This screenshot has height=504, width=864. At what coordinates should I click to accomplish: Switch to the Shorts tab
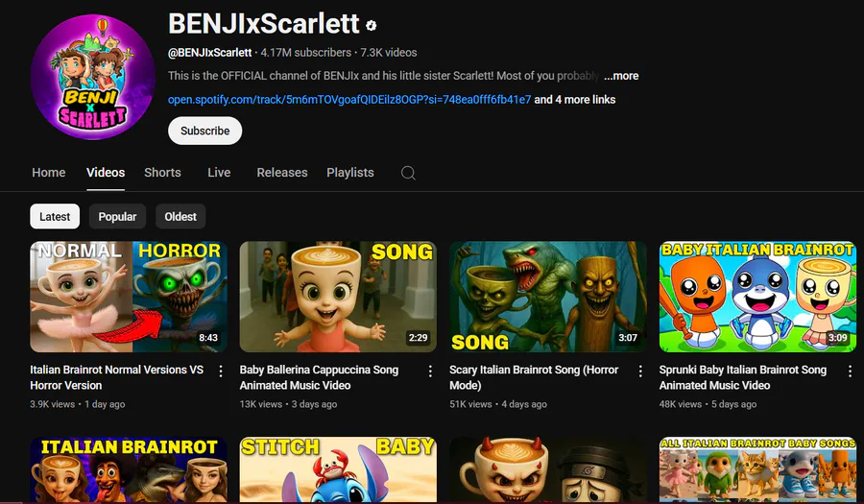coord(162,173)
